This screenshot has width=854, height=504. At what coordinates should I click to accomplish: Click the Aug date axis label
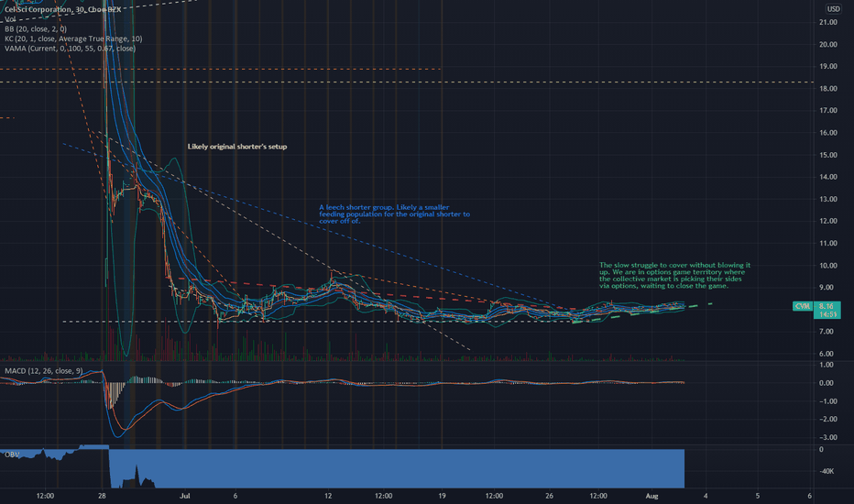click(651, 496)
